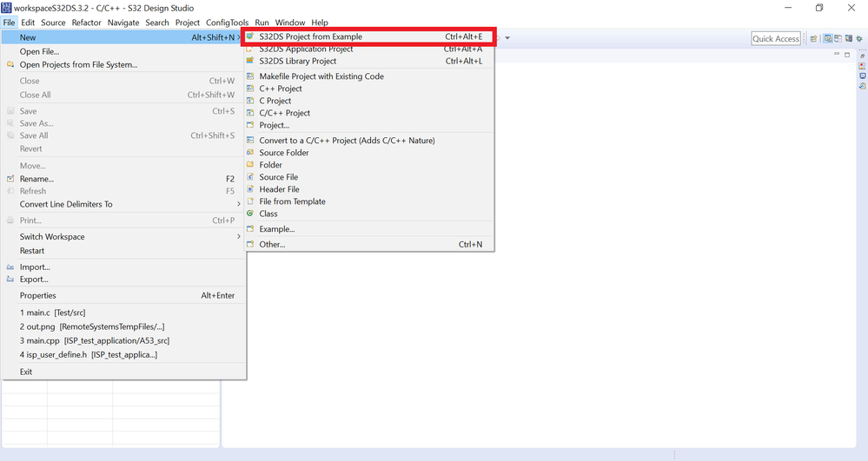Open the Edit menu
This screenshot has width=868, height=461.
point(28,23)
